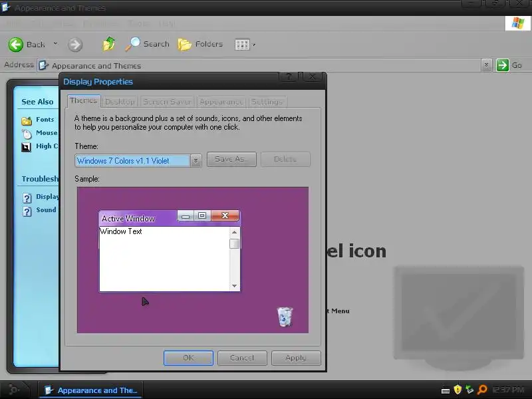Click the grey monitor picture in the Control Panel window
The width and height of the screenshot is (532, 399).
459,318
